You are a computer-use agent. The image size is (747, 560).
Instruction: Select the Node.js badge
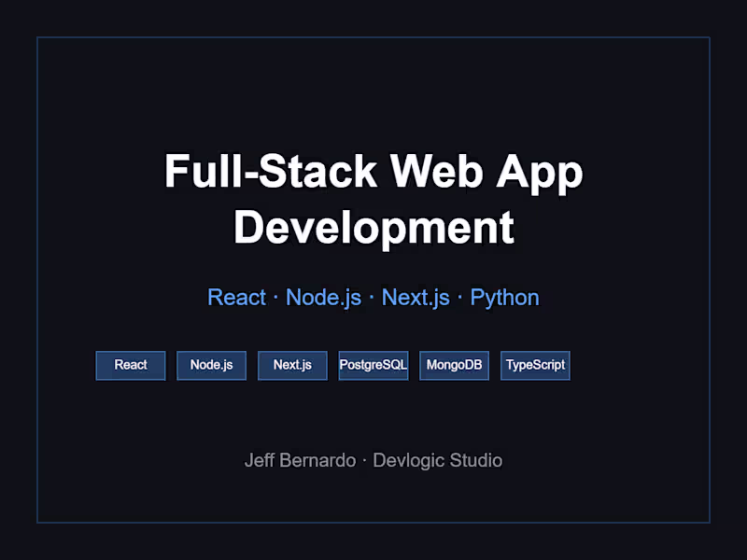pyautogui.click(x=211, y=365)
